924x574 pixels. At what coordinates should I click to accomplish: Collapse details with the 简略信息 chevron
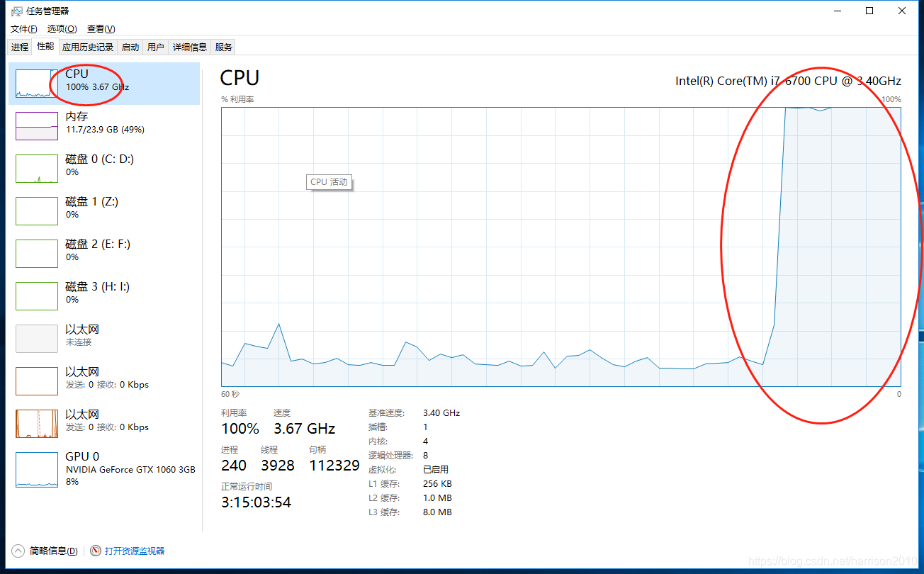point(18,551)
